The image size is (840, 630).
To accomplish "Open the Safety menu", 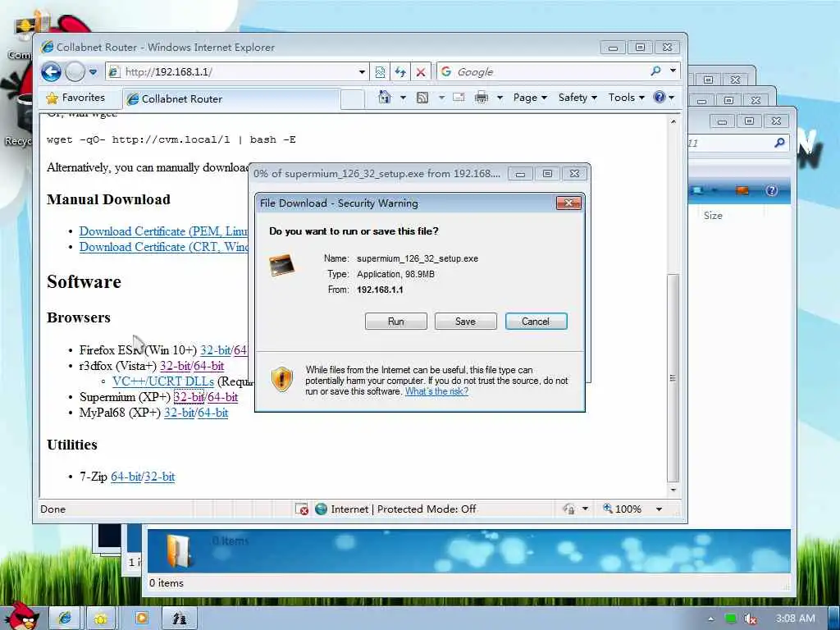I will [x=577, y=98].
